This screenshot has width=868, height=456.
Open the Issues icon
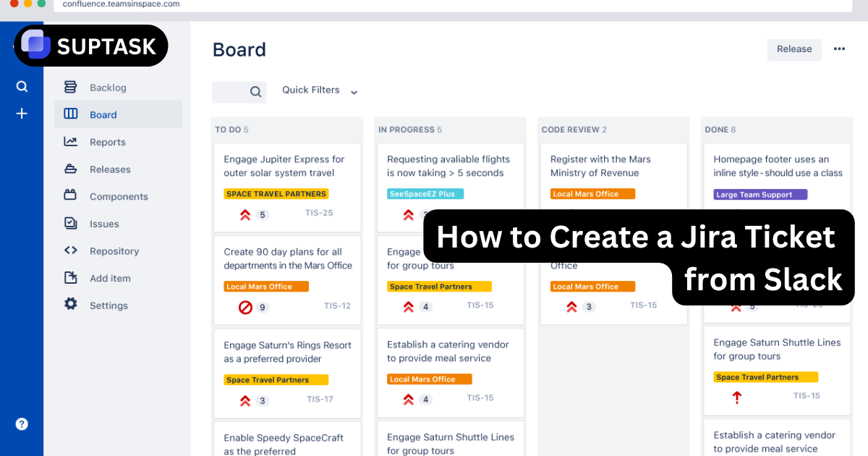coord(70,223)
